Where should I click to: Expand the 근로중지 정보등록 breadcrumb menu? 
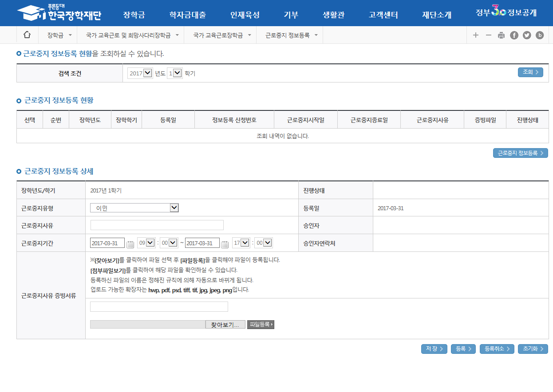(x=291, y=35)
